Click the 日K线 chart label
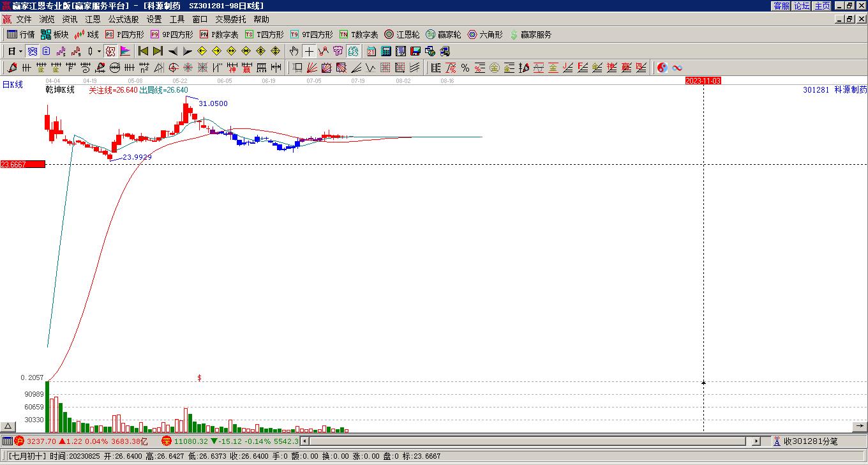 [x=12, y=84]
